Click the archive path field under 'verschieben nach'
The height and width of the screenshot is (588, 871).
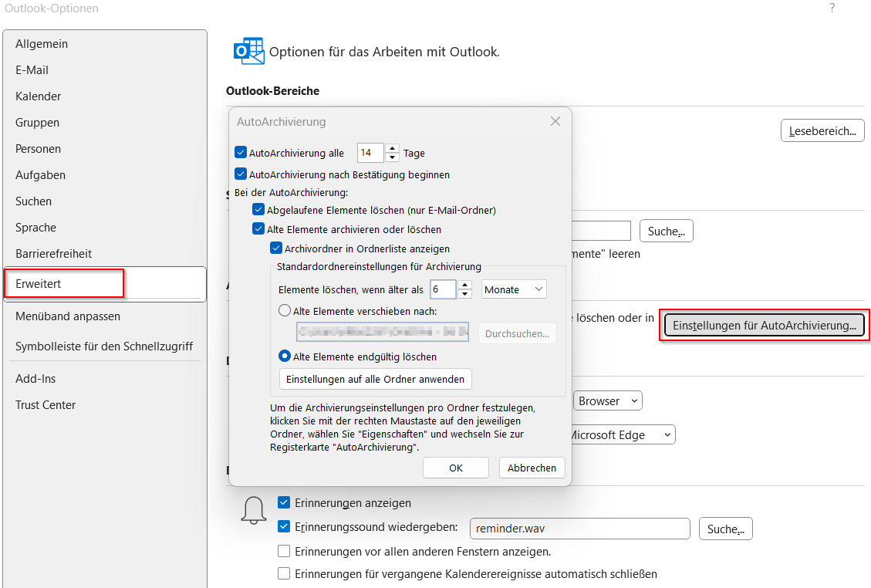382,332
